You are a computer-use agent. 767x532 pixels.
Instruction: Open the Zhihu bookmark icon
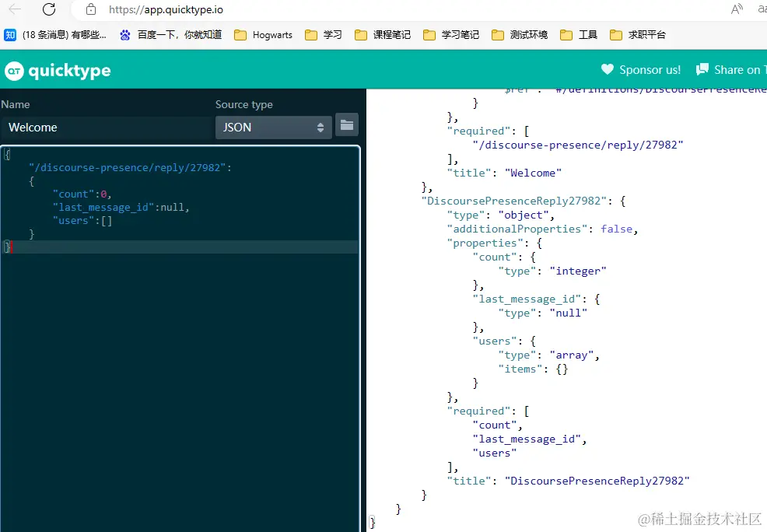(10, 35)
